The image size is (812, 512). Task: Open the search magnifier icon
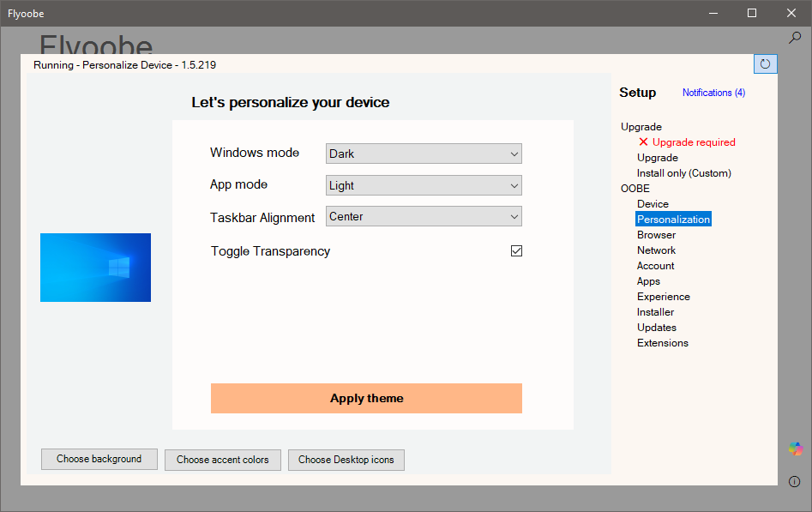[x=794, y=38]
